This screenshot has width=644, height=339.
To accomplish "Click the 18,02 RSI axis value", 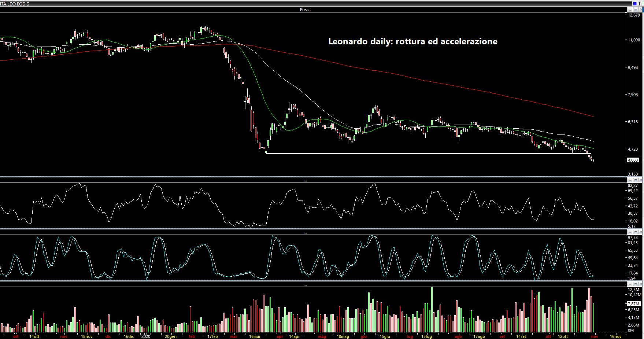I will tap(633, 221).
